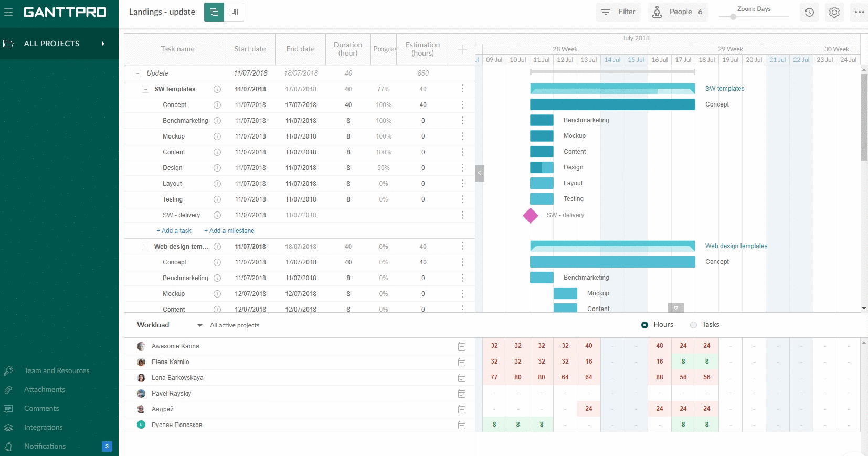Collapse the Web design templates group
Viewport: 868px width, 456px height.
point(145,247)
